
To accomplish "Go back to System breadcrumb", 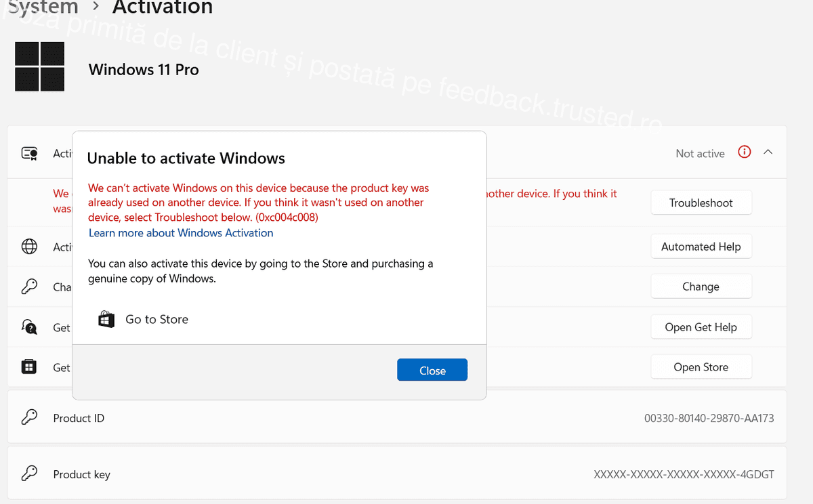I will [42, 7].
